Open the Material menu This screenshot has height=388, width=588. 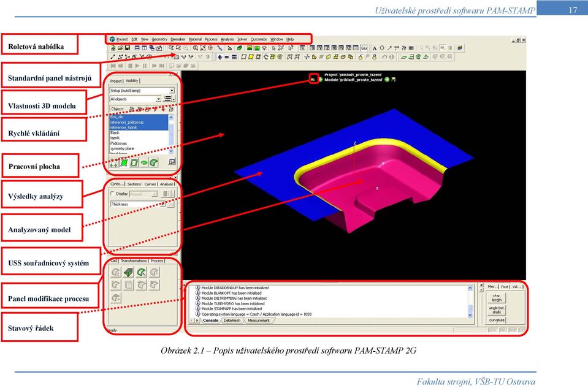(195, 39)
